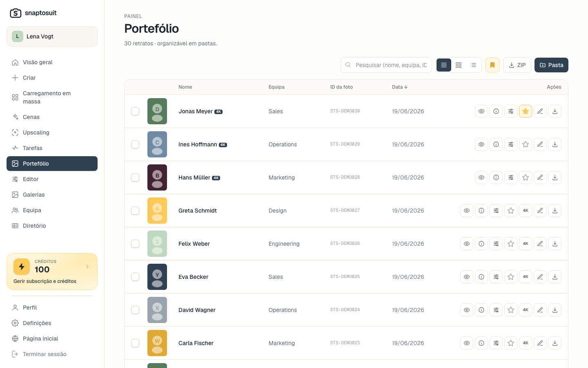Upscale David Wagner to 4K
The width and height of the screenshot is (588, 368).
pyautogui.click(x=526, y=310)
